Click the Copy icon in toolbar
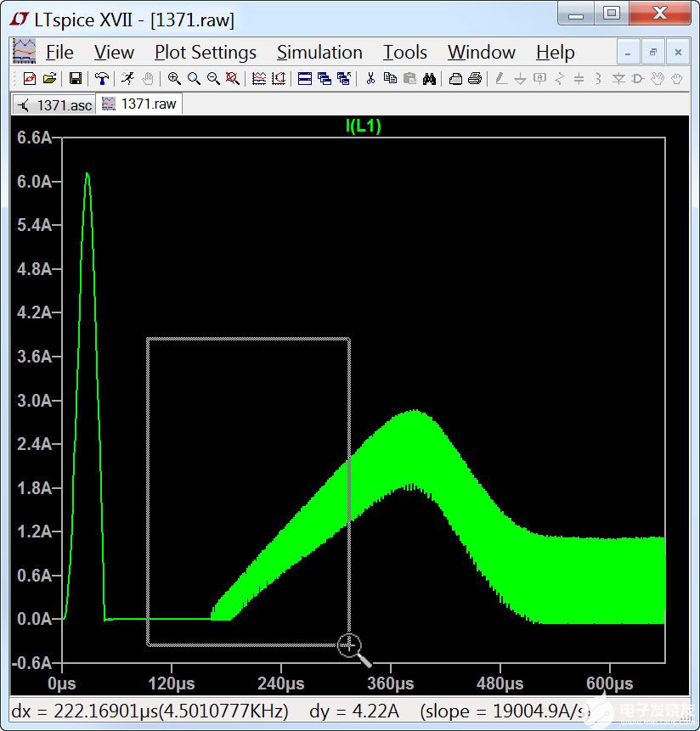Viewport: 700px width, 731px height. (x=390, y=79)
